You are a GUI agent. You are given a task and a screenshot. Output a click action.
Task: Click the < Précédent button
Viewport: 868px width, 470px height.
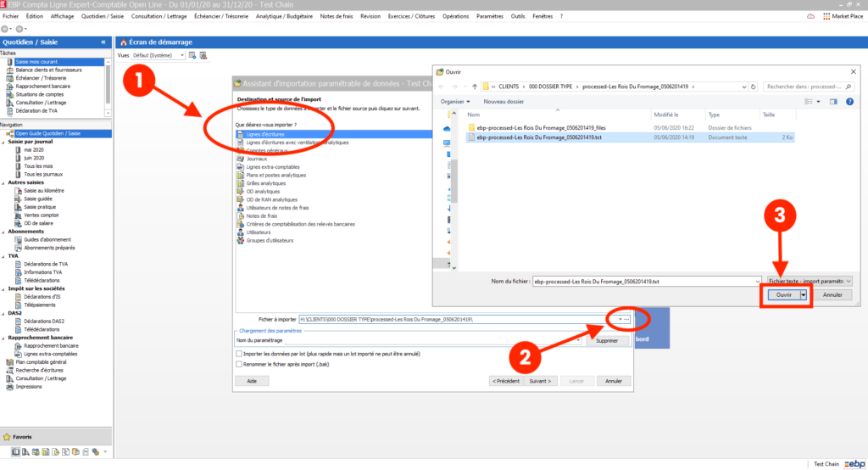pos(506,381)
